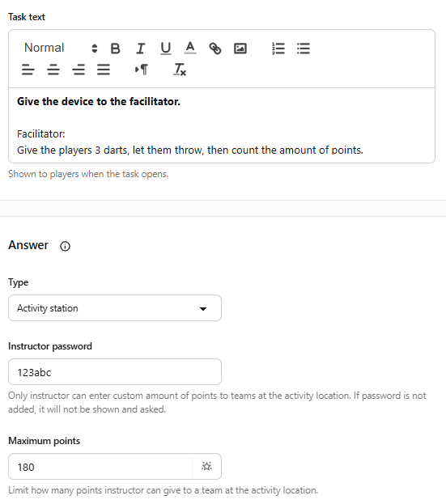Focus the Instructor password field
The height and width of the screenshot is (504, 446).
click(115, 372)
